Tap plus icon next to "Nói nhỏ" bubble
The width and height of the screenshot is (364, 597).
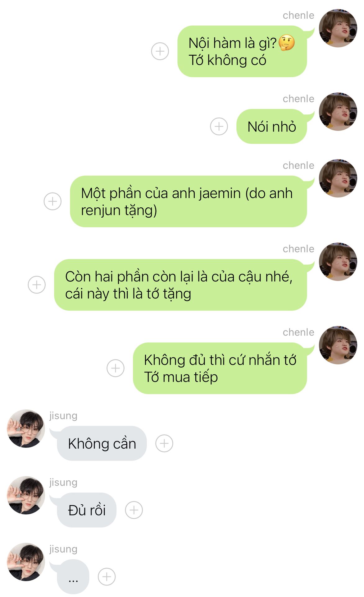pos(219,126)
